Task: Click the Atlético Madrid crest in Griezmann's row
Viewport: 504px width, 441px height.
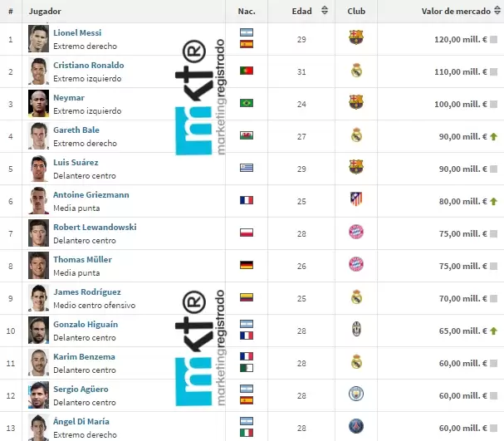Action: click(x=356, y=199)
